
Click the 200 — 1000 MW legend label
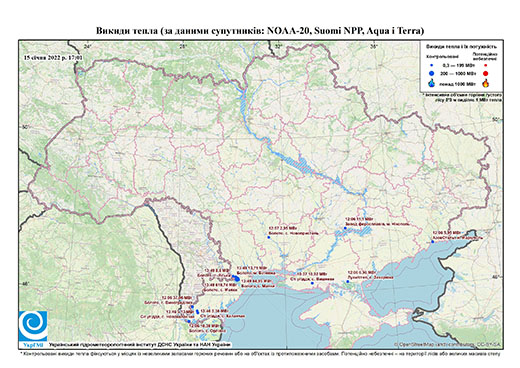point(457,73)
